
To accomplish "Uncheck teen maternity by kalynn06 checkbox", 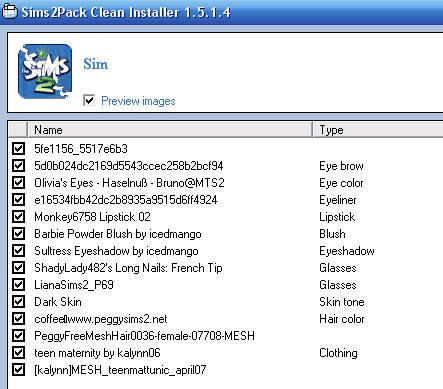I will (x=18, y=352).
